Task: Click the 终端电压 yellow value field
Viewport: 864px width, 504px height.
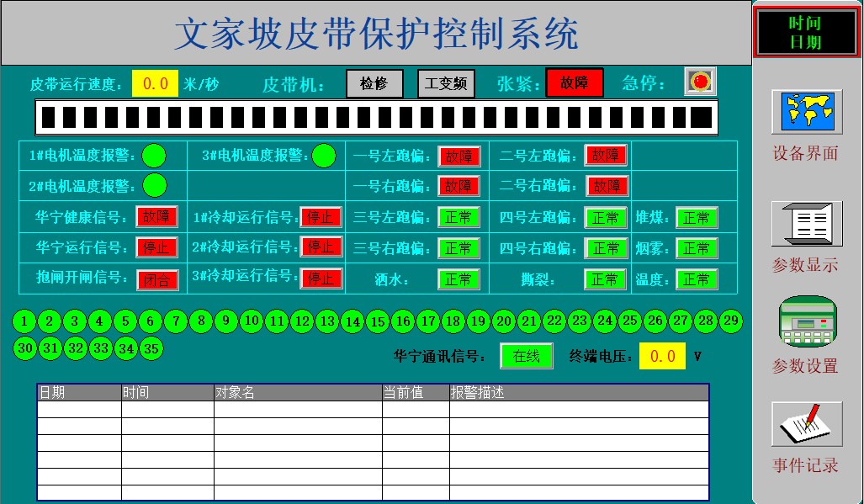Action: point(662,356)
